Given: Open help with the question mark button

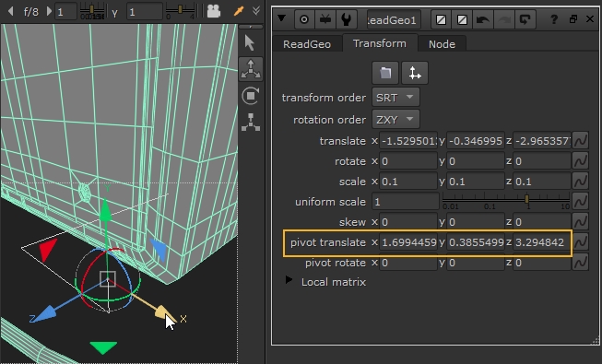Looking at the screenshot, I should (554, 19).
